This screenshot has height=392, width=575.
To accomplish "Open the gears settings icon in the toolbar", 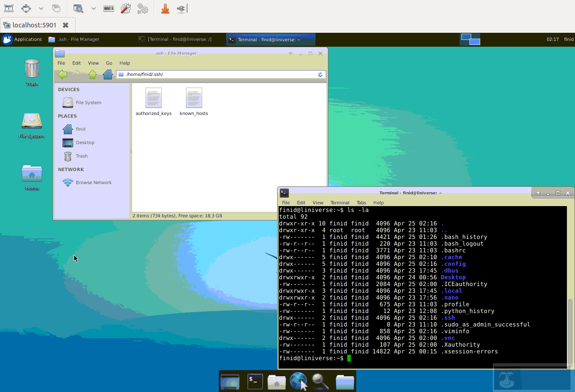I will pyautogui.click(x=143, y=9).
